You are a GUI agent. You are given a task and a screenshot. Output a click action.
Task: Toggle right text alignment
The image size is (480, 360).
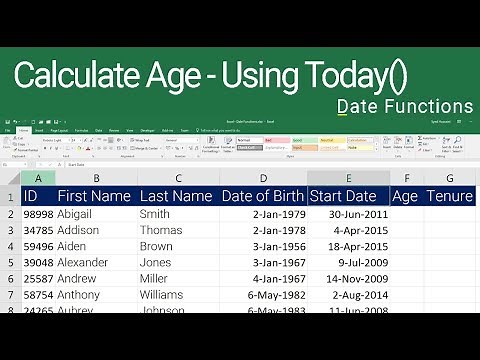click(111, 148)
